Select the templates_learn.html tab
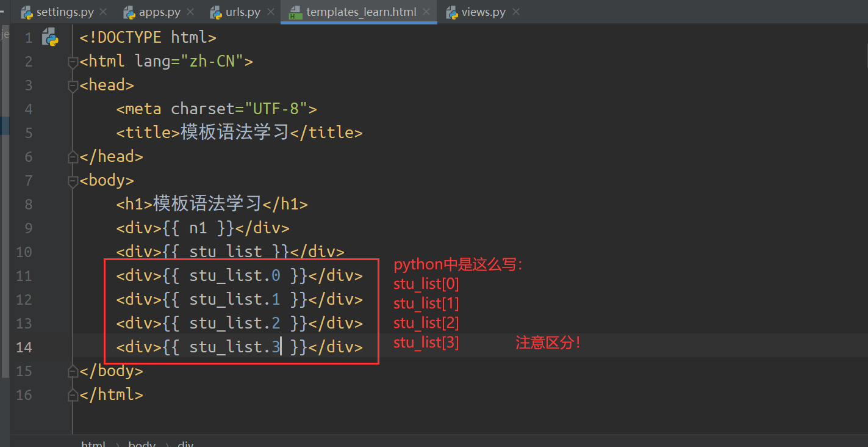This screenshot has height=447, width=868. click(359, 12)
